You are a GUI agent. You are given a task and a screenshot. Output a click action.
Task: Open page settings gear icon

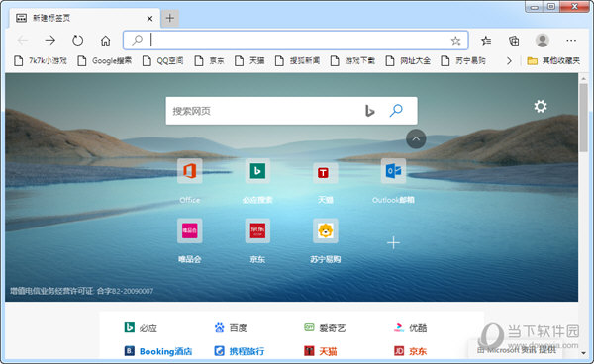pyautogui.click(x=541, y=106)
